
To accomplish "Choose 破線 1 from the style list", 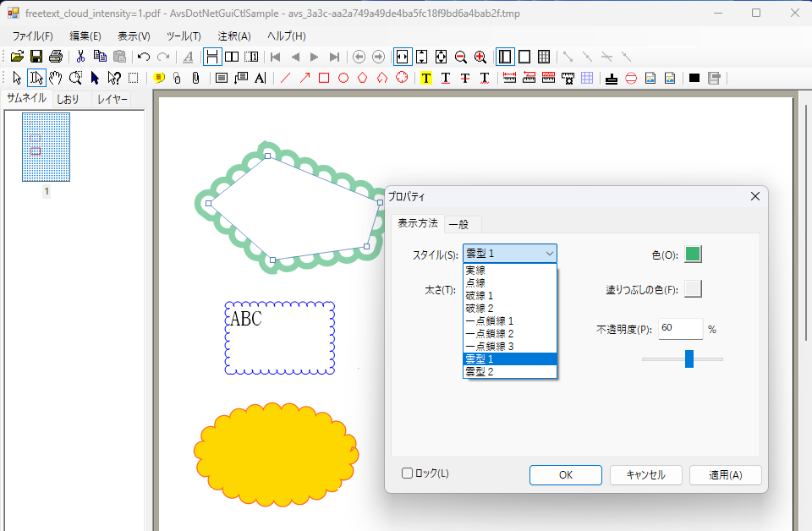I will pyautogui.click(x=480, y=295).
